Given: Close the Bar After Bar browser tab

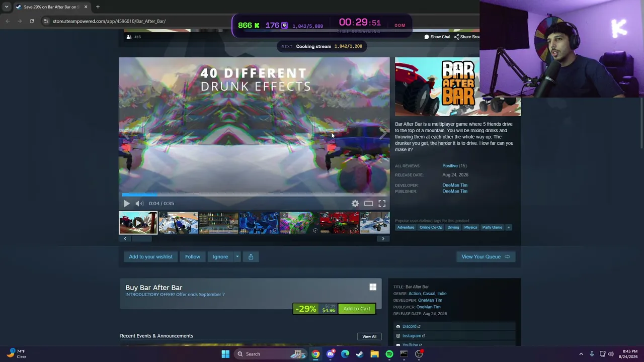Looking at the screenshot, I should coord(86,7).
